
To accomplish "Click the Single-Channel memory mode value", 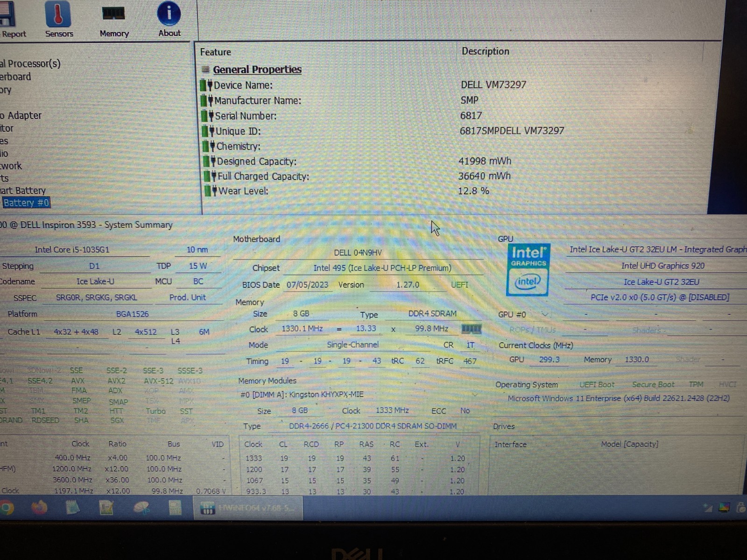I will (352, 345).
